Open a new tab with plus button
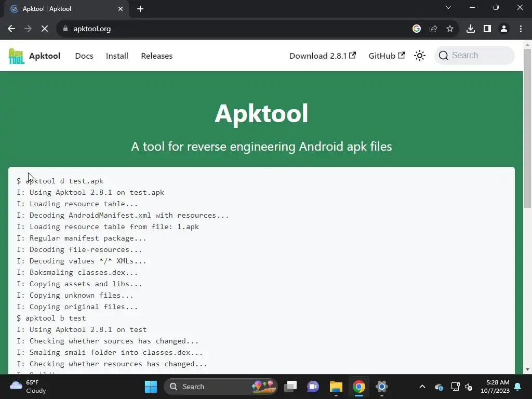The width and height of the screenshot is (532, 399). 140,9
